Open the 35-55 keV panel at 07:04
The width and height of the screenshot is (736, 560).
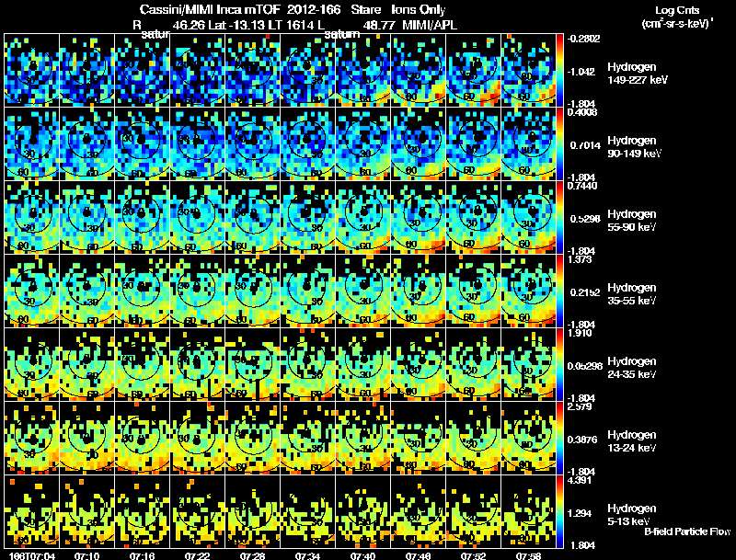(31, 291)
